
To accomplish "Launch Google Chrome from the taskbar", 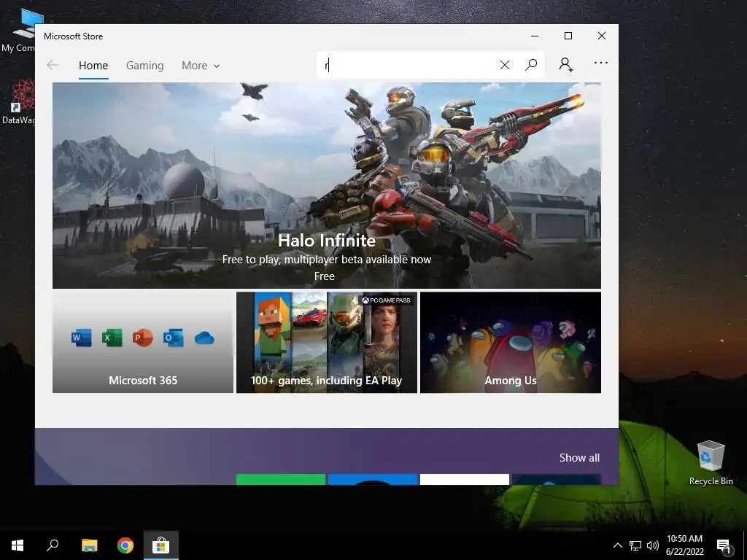I will (125, 545).
